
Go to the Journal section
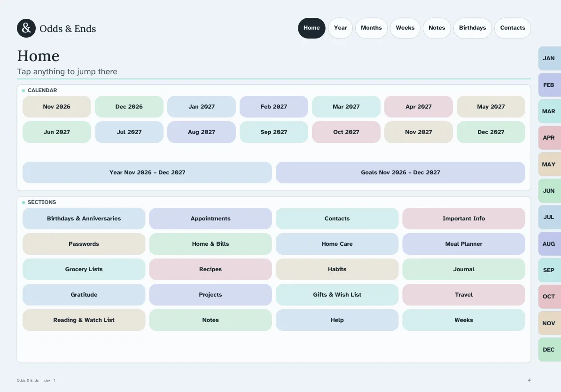(x=464, y=270)
